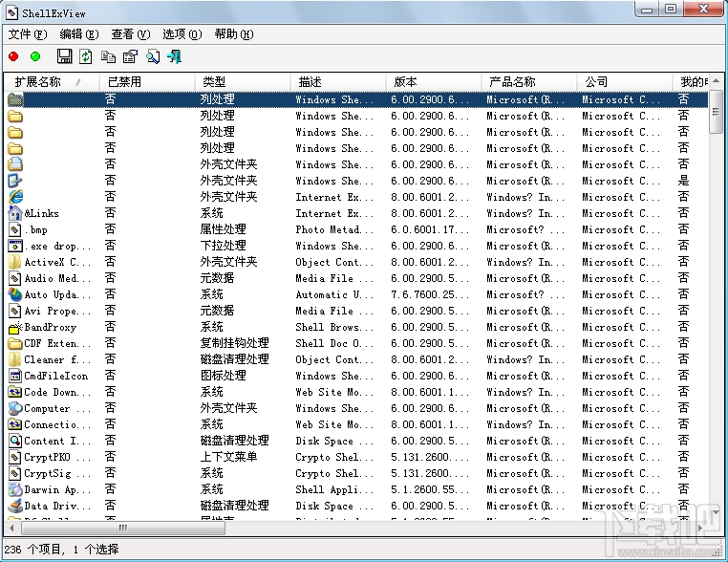Screen dimensions: 728x562
Task: Click the Computer row icon
Action: point(15,408)
